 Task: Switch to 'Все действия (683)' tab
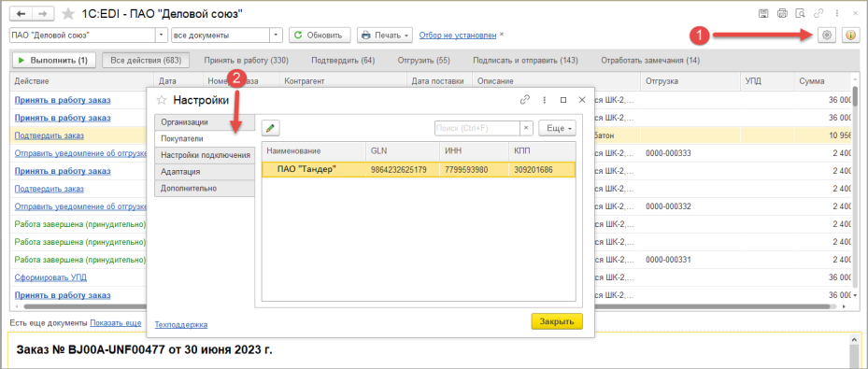tap(146, 60)
